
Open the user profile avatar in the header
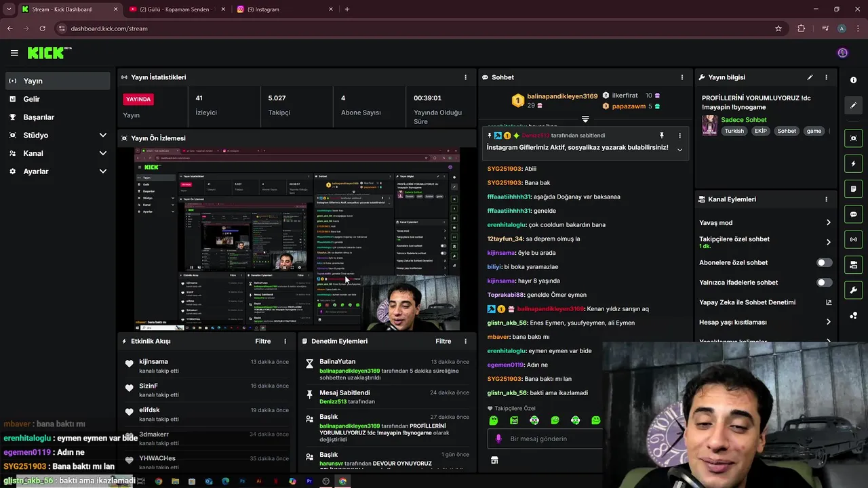842,53
